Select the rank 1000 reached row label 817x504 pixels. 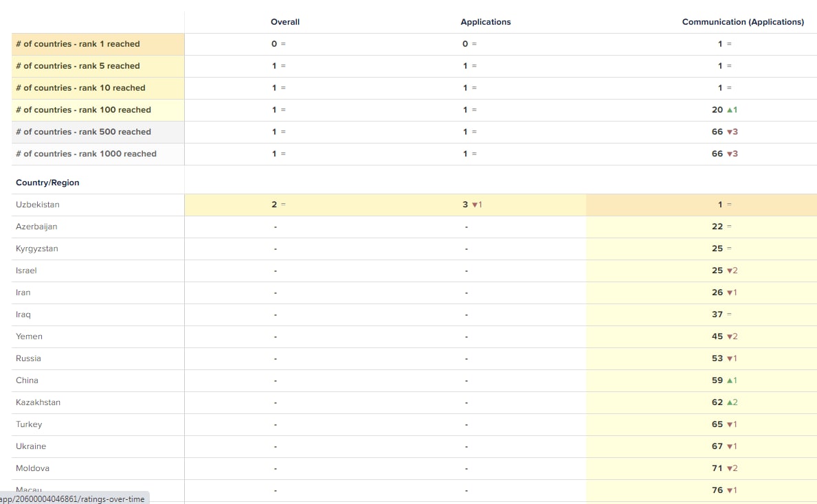click(98, 154)
